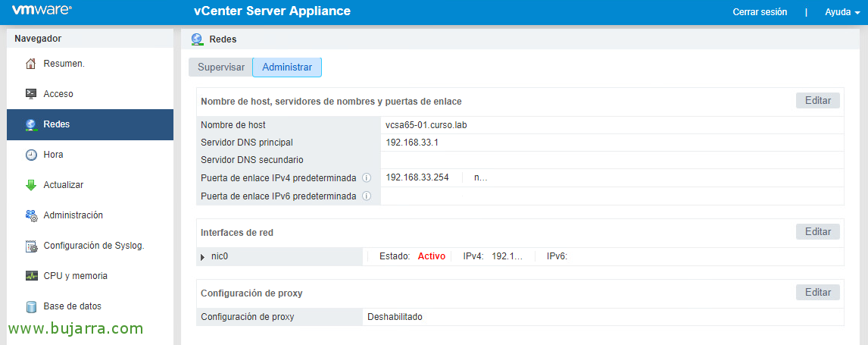Screen dimensions: 868x345
Task: Click the Base de datos cylinder icon
Action: point(31,306)
